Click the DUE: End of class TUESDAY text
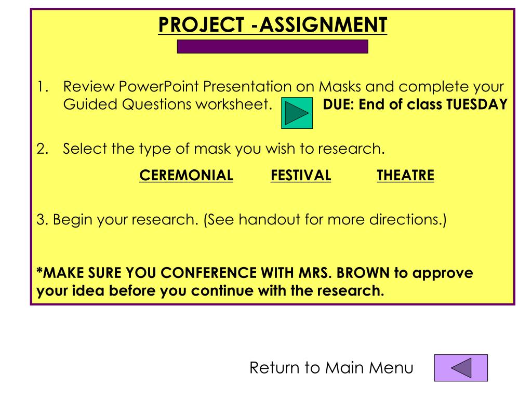 (415, 104)
